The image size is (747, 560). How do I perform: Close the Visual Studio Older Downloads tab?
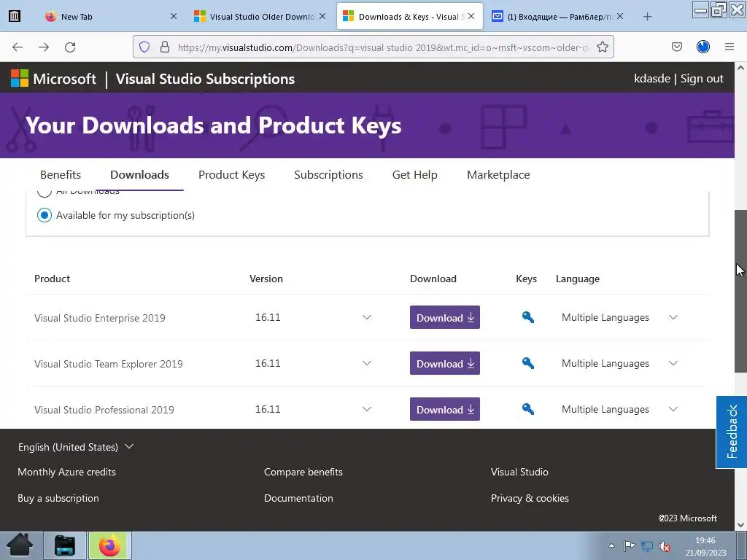click(322, 16)
